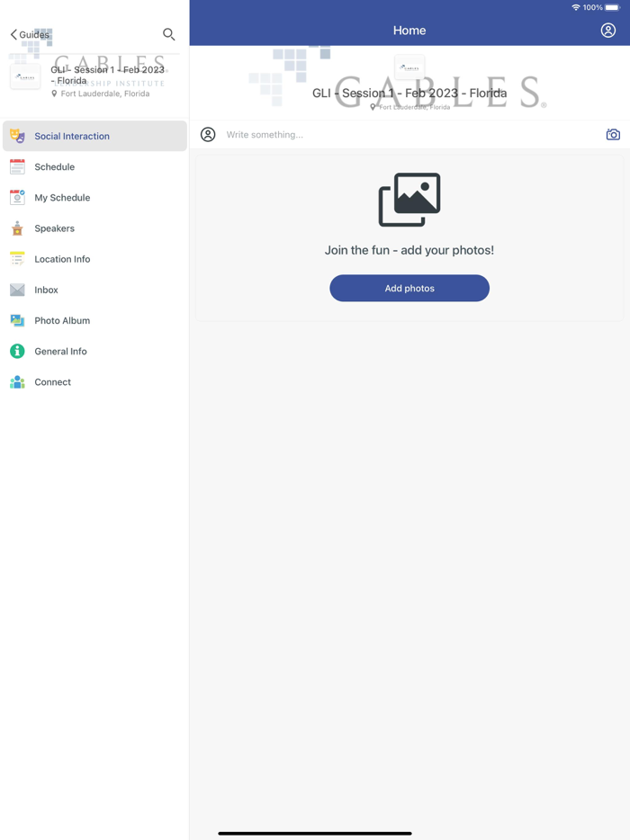Click the Gables logo thumbnail in sidebar
Image resolution: width=630 pixels, height=840 pixels.
25,77
